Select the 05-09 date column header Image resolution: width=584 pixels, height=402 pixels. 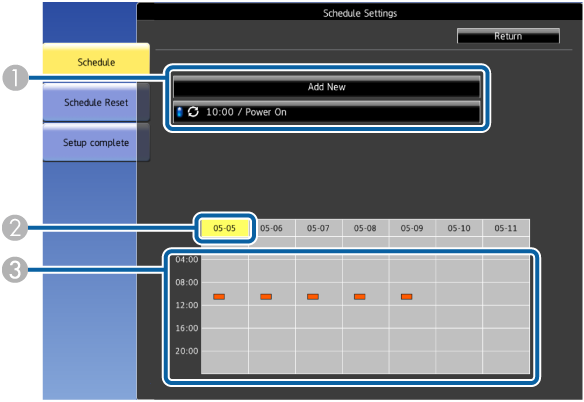(x=412, y=228)
